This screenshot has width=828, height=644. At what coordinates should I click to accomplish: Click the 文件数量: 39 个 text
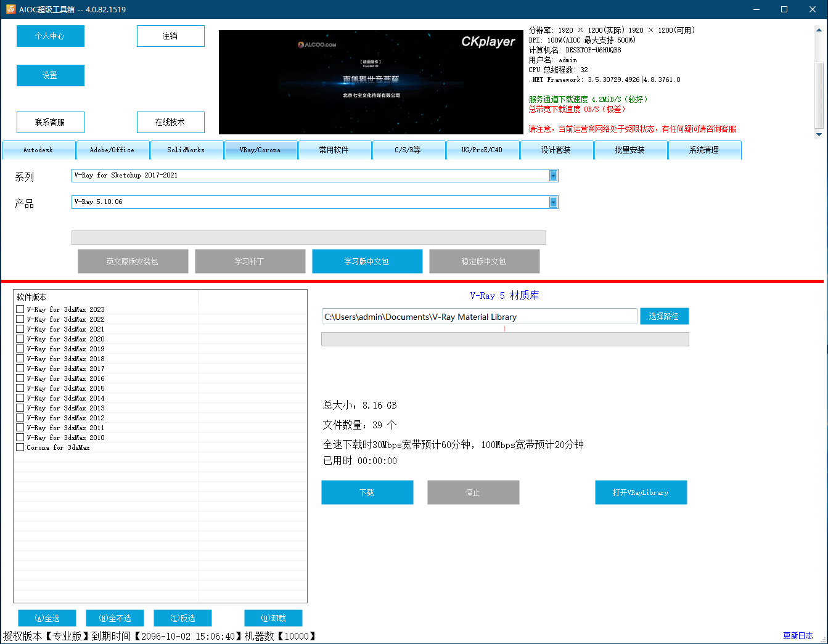point(360,425)
